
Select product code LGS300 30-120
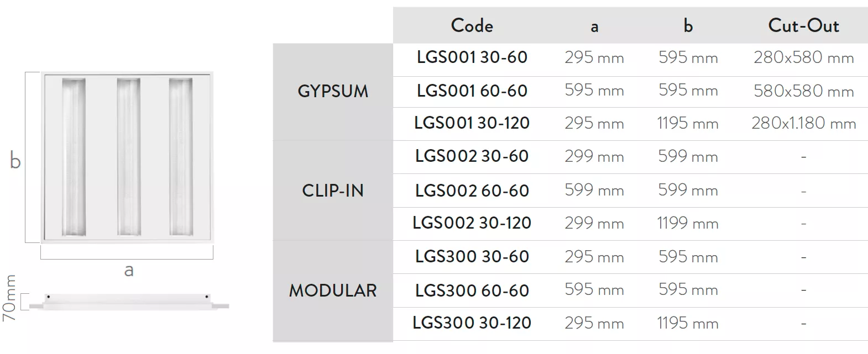pyautogui.click(x=472, y=323)
